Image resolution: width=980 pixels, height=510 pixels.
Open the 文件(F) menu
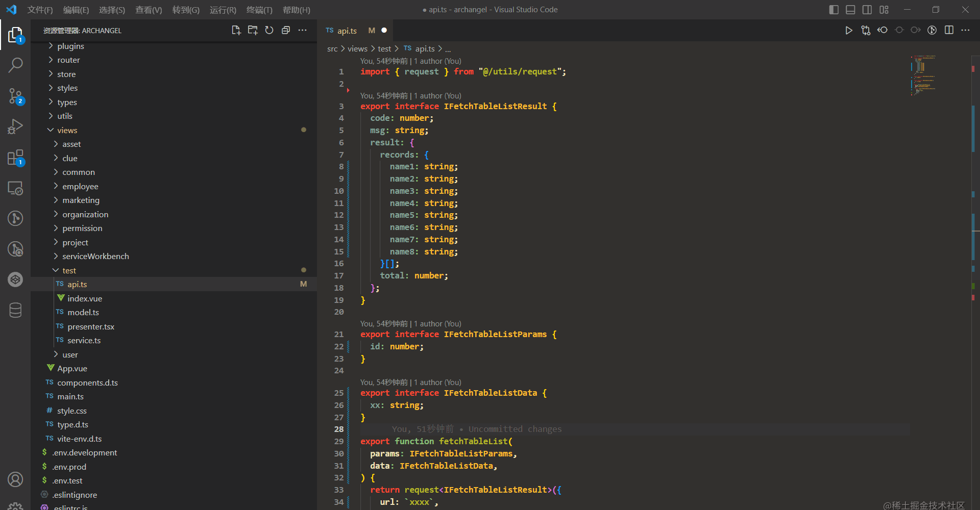pos(40,10)
